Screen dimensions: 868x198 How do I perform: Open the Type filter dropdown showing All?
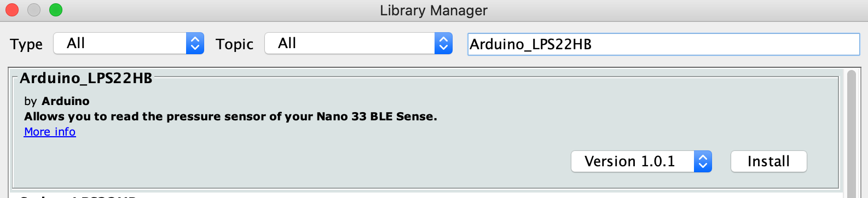tap(129, 43)
